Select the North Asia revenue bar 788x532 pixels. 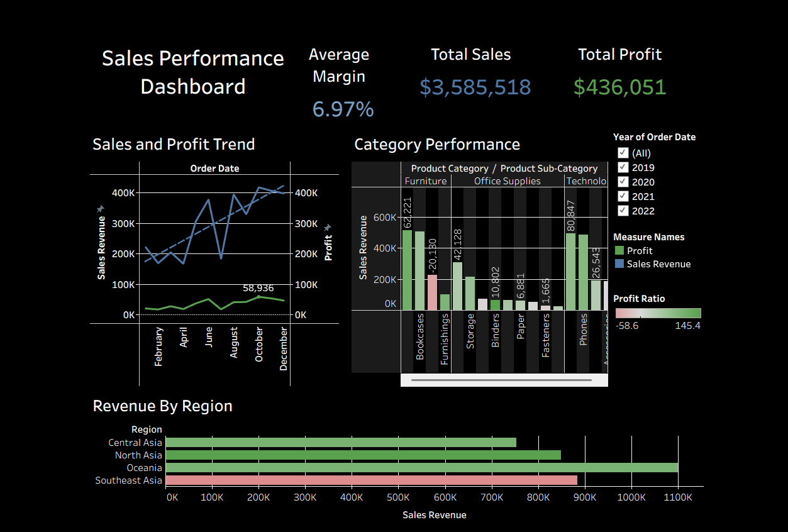[x=363, y=455]
